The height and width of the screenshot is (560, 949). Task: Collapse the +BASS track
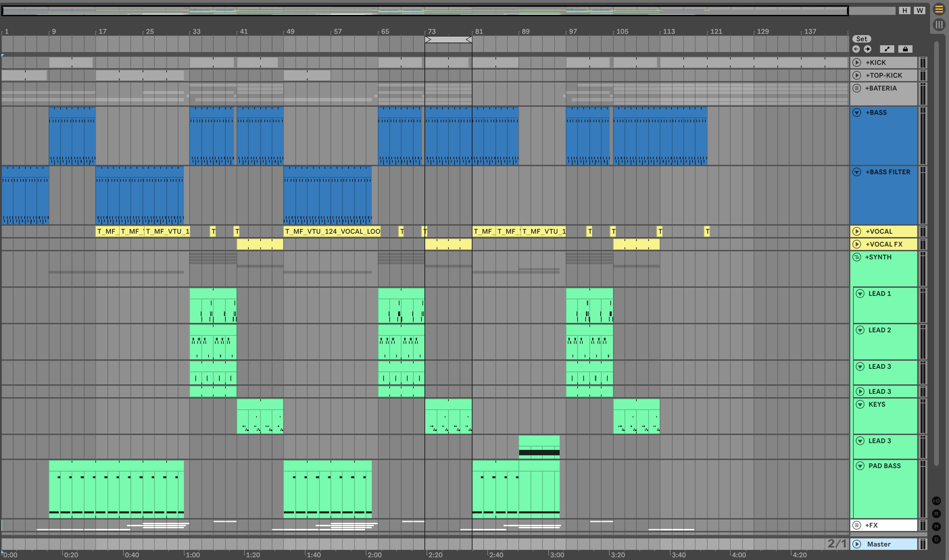click(857, 112)
